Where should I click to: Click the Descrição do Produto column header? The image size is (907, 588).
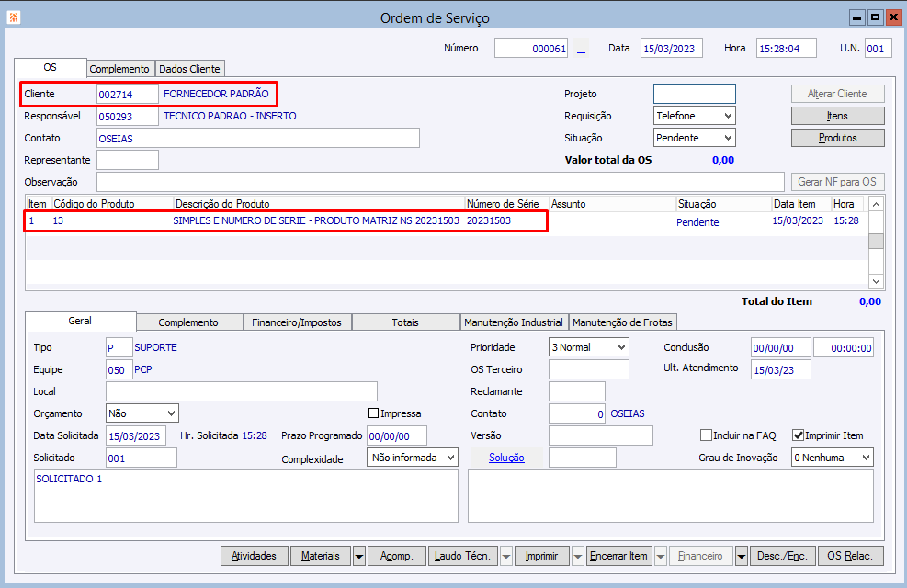319,204
